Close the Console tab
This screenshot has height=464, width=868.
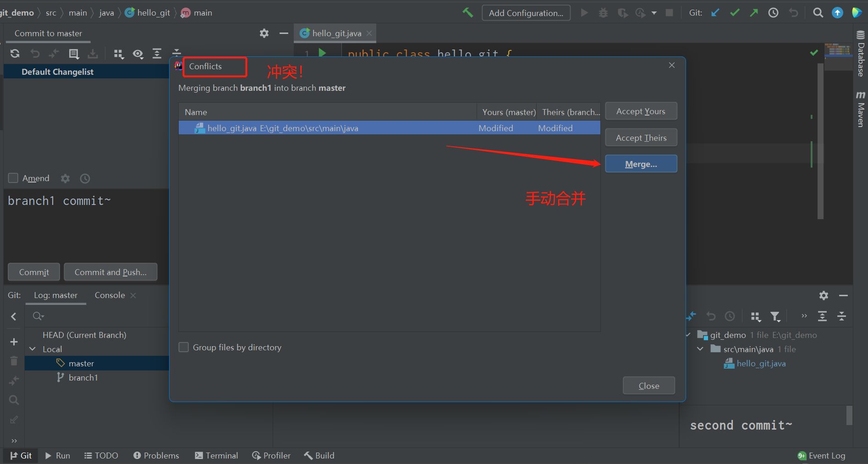[133, 295]
